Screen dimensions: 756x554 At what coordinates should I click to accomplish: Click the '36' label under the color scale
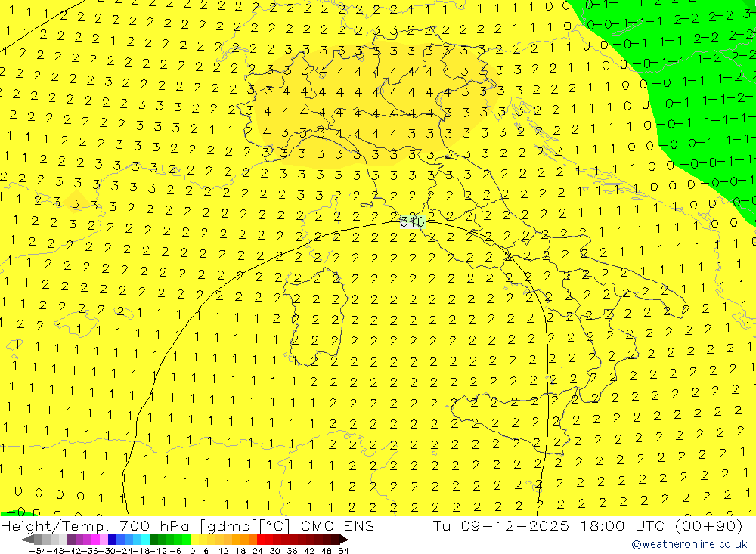coord(292,551)
